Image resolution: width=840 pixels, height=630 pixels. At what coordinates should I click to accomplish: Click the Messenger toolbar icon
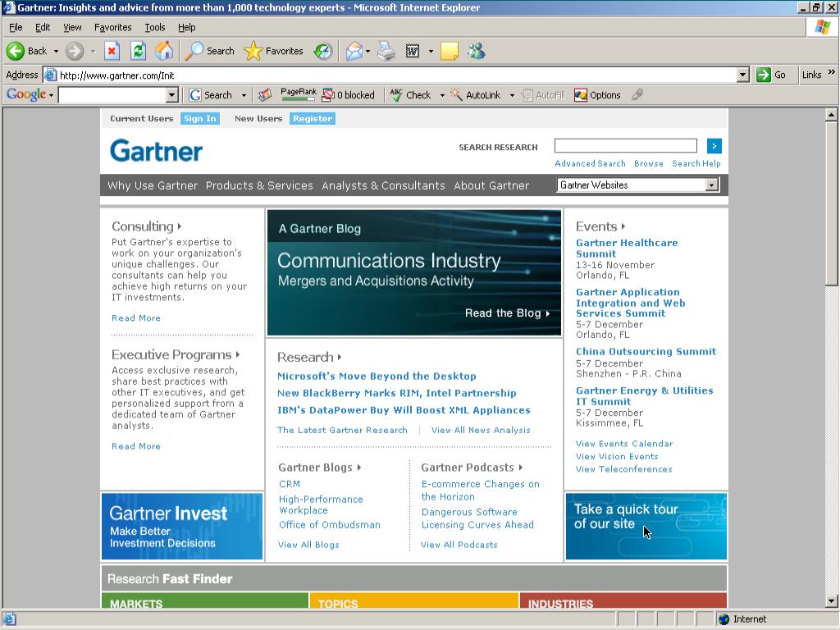(x=476, y=51)
